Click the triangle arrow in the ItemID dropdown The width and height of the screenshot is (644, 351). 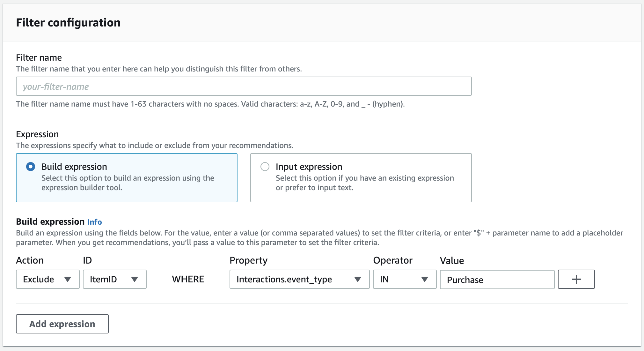click(134, 279)
